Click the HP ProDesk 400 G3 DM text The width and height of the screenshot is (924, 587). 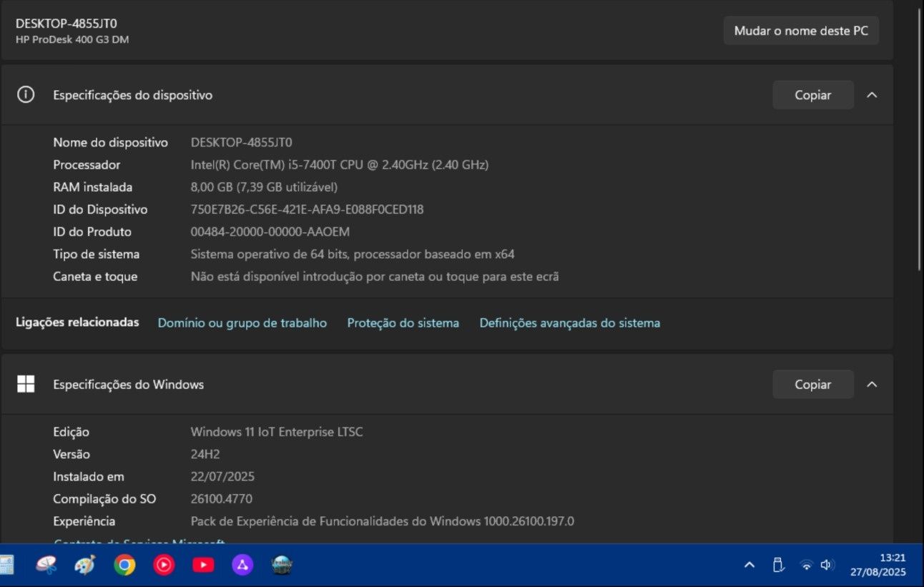72,39
